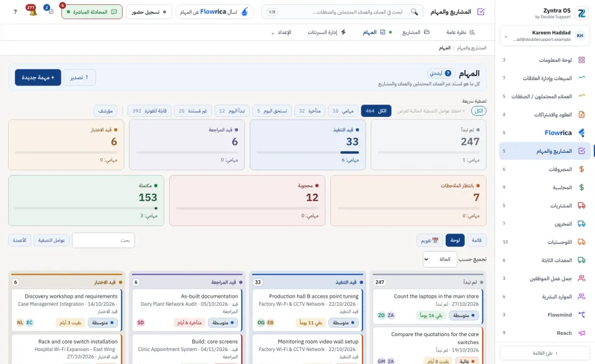The image size is (595, 364).
Task: Open Flowrica sidebar icon
Action: 581,132
